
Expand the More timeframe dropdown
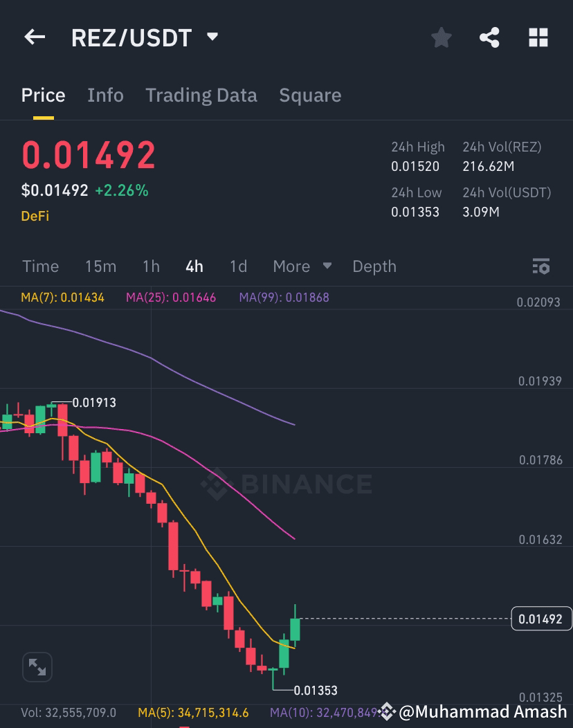click(301, 266)
